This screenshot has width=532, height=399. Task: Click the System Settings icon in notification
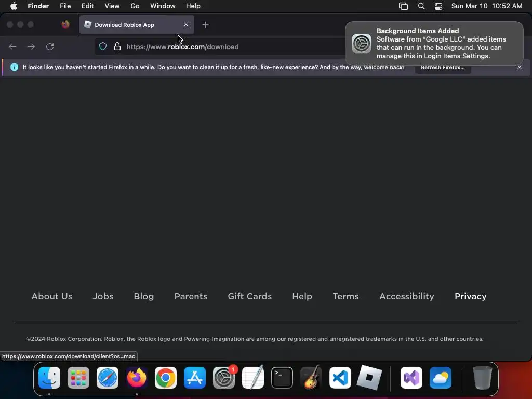(x=362, y=44)
